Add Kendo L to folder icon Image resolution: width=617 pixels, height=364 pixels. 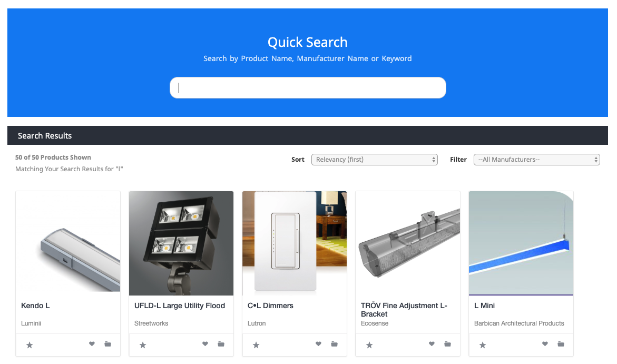(x=107, y=343)
